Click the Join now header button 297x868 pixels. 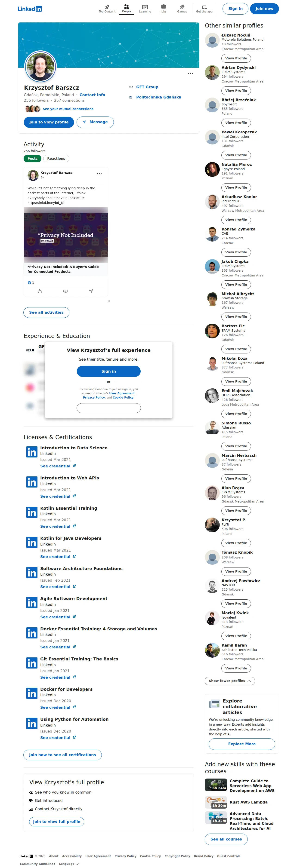pos(264,9)
